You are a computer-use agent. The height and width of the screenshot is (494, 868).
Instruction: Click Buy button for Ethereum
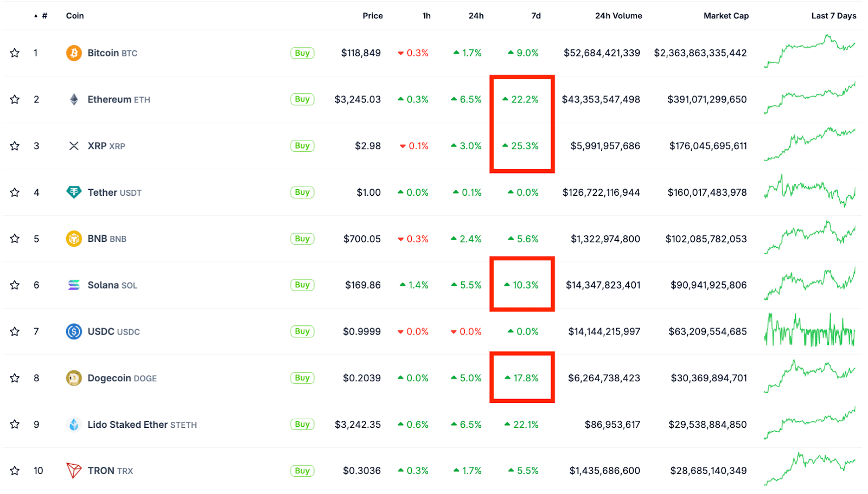[x=302, y=99]
